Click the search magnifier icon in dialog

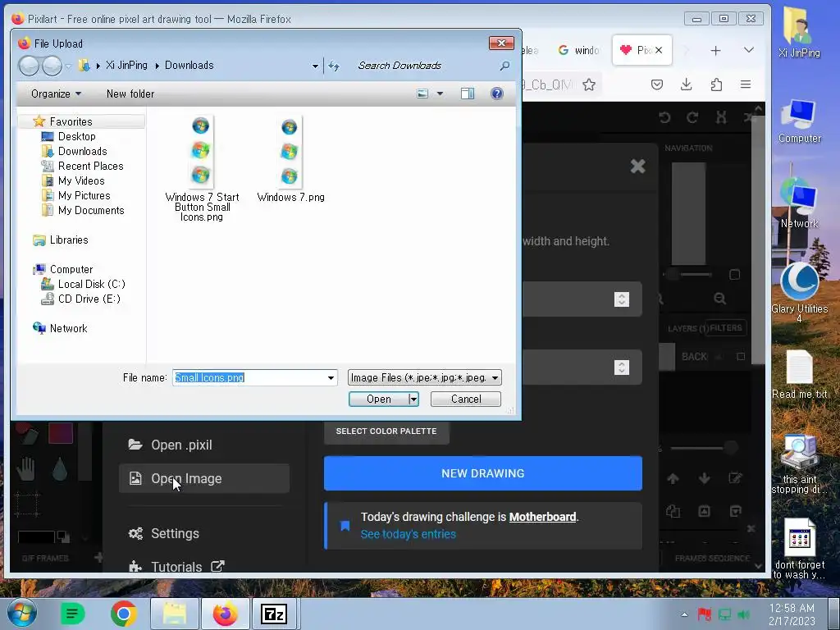point(504,66)
